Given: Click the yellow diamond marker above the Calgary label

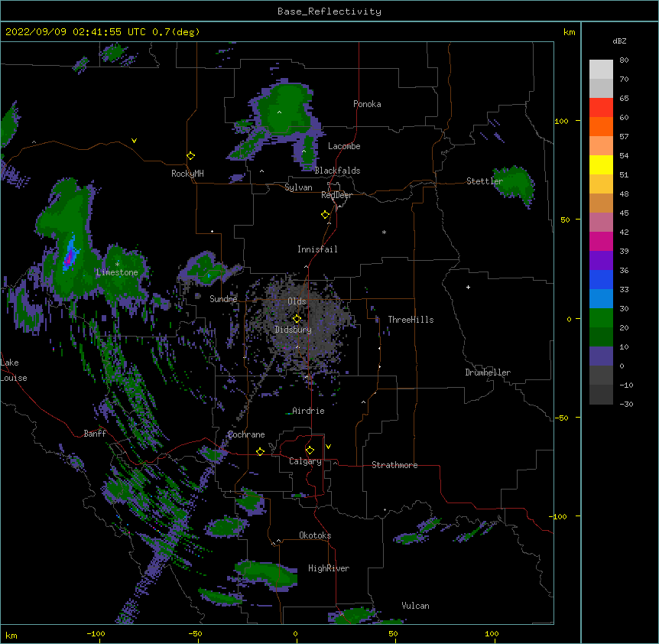Looking at the screenshot, I should pyautogui.click(x=310, y=450).
